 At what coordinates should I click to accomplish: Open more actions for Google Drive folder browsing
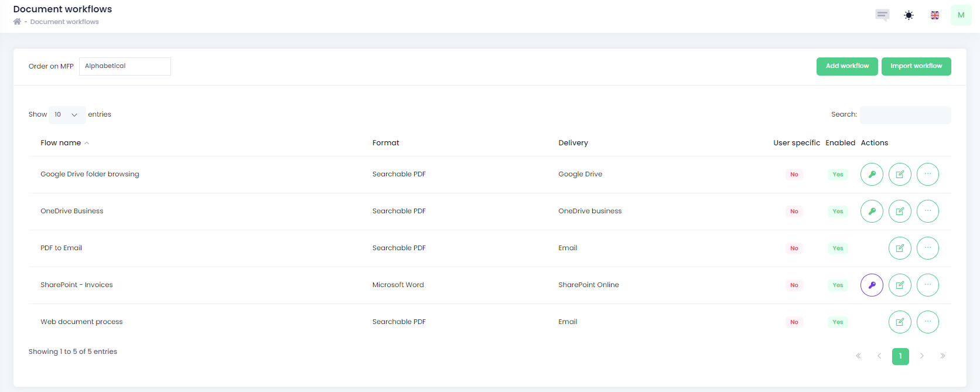click(928, 174)
